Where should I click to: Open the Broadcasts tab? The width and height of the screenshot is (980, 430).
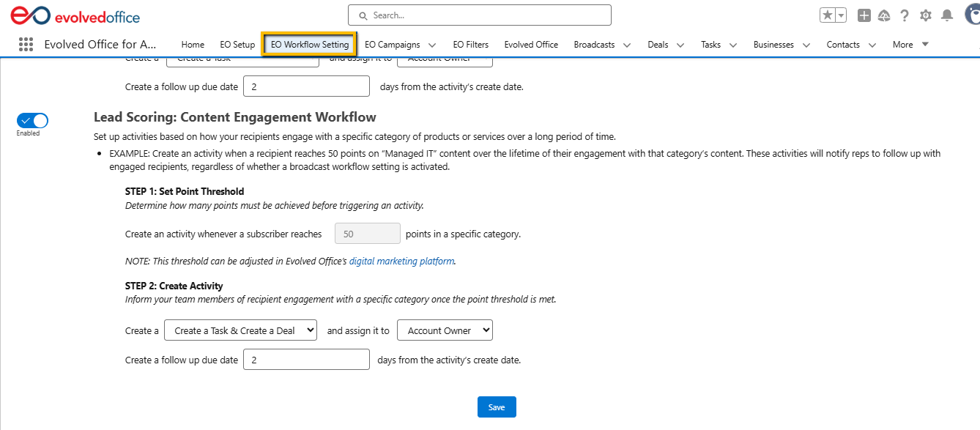point(594,45)
